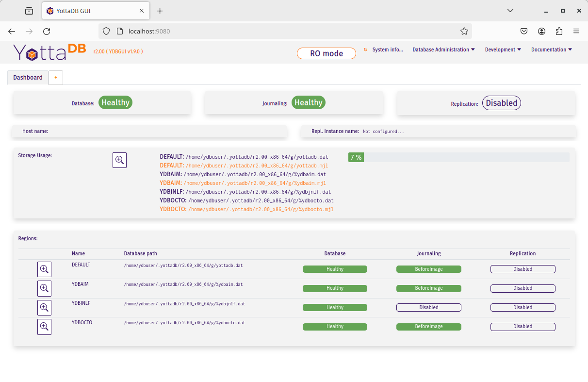The width and height of the screenshot is (588, 382).
Task: Open details magnifier for YDBOCTO region
Action: (44, 327)
